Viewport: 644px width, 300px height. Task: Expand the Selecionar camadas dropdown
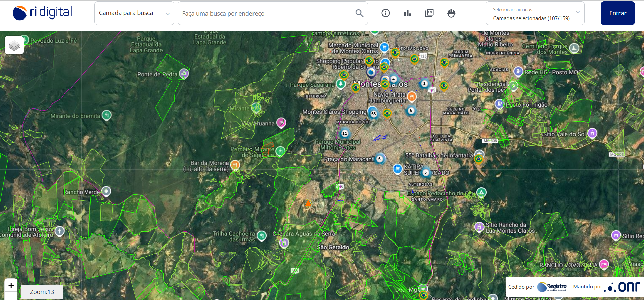click(x=535, y=13)
